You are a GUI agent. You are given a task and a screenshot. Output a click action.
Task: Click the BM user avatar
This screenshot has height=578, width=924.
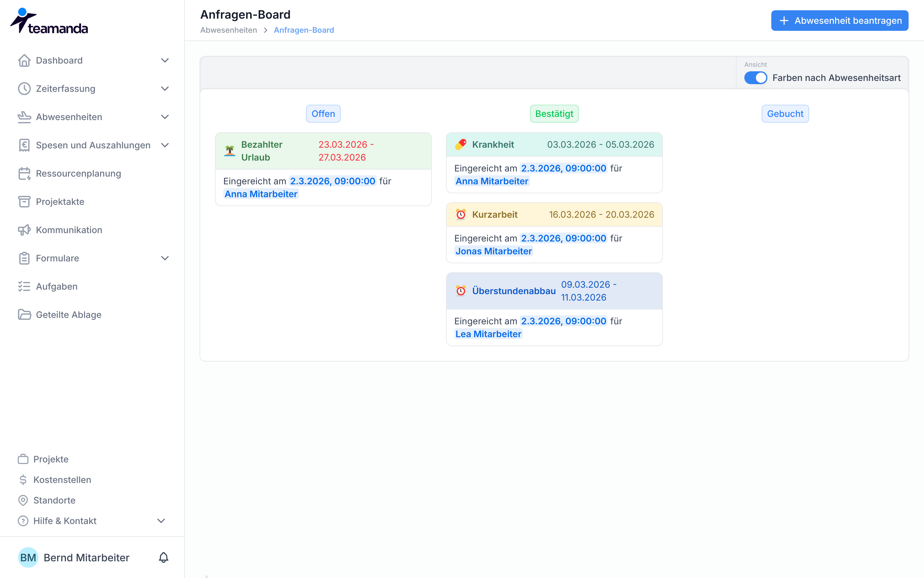tap(28, 558)
